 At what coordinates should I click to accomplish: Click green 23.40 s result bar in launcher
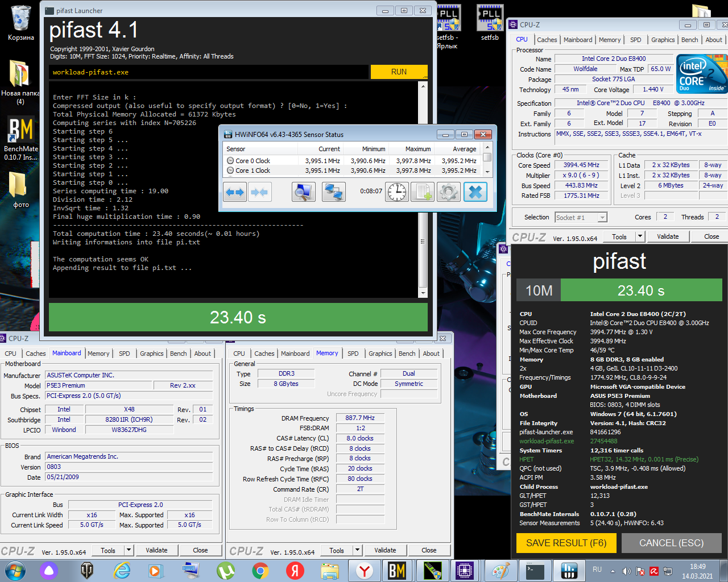pyautogui.click(x=238, y=317)
